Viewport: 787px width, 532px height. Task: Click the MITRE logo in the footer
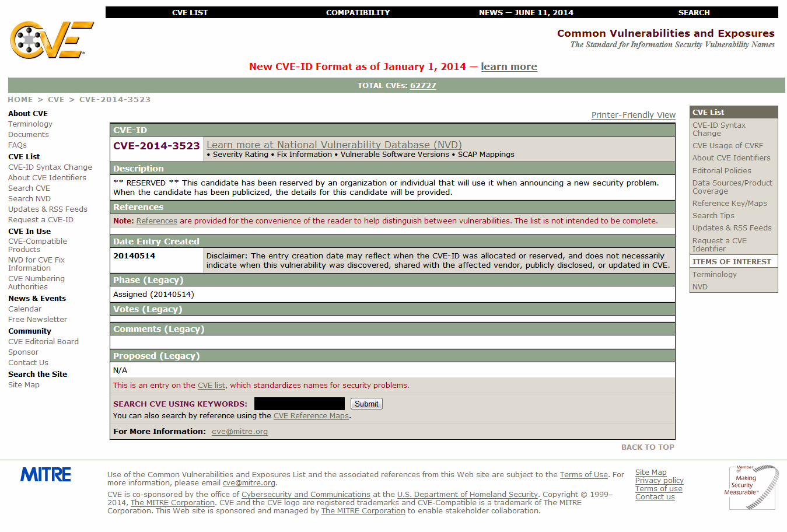46,475
